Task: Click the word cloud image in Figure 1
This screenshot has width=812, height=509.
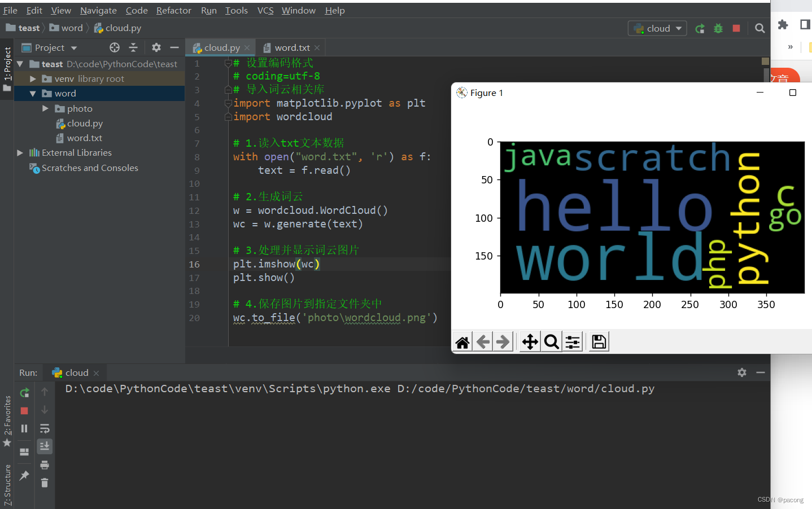Action: click(652, 217)
